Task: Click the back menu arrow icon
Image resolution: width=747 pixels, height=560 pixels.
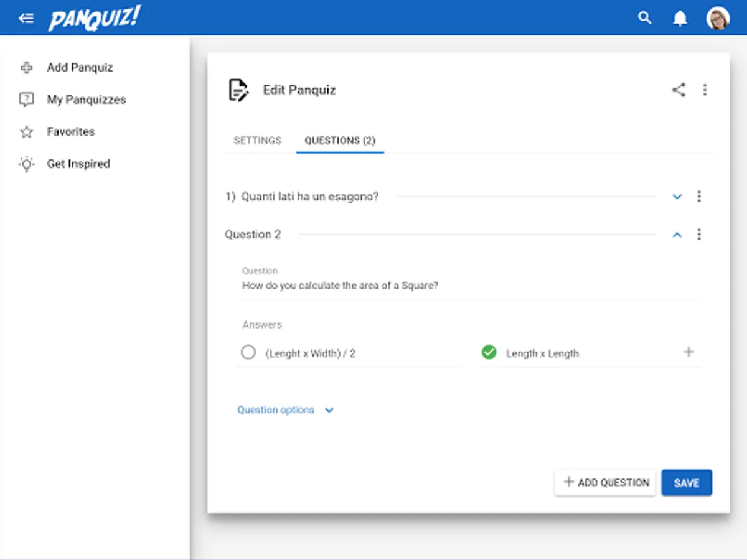Action: point(26,18)
